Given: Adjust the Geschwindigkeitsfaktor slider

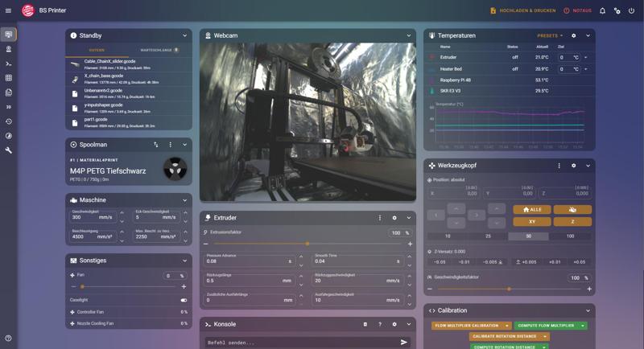Looking at the screenshot, I should point(510,289).
